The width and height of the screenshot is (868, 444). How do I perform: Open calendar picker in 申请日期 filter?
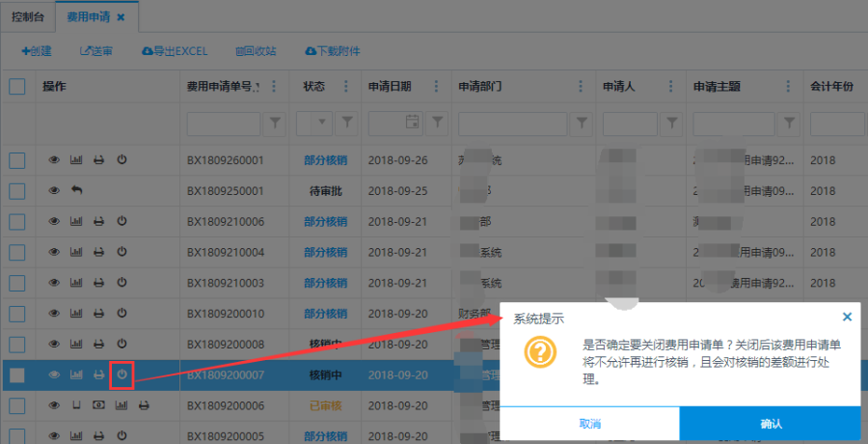tap(412, 123)
